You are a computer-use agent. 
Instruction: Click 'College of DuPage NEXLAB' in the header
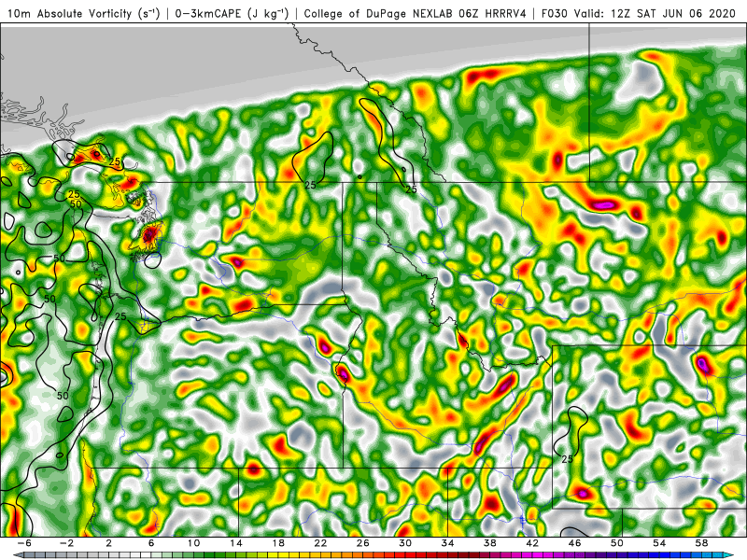coord(379,14)
